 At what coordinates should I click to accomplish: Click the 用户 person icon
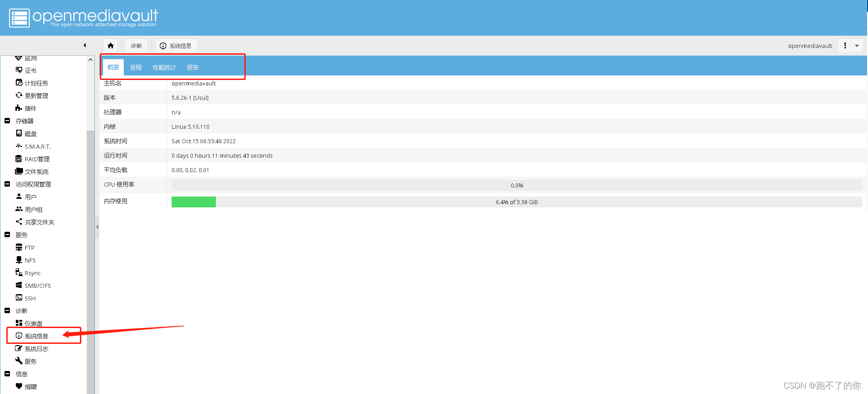coord(19,197)
